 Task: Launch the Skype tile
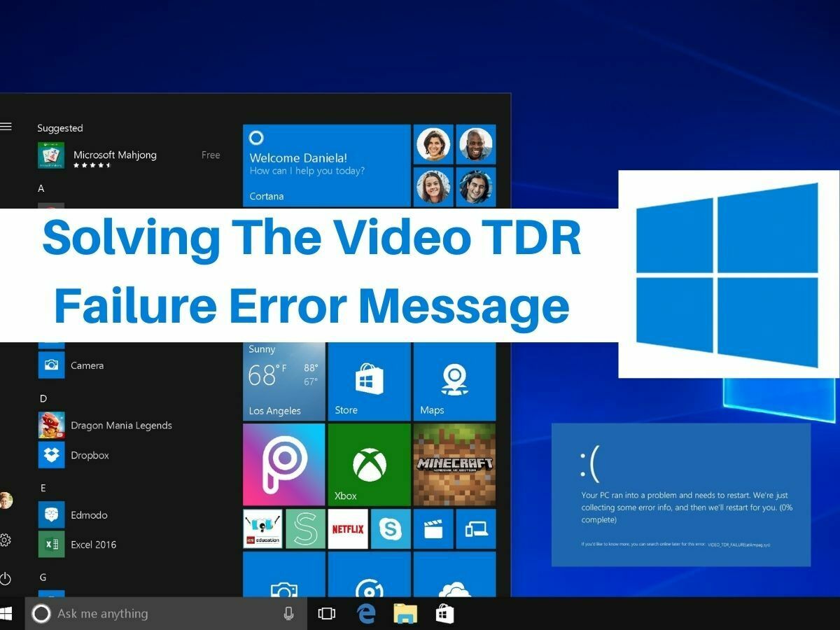coord(391,528)
